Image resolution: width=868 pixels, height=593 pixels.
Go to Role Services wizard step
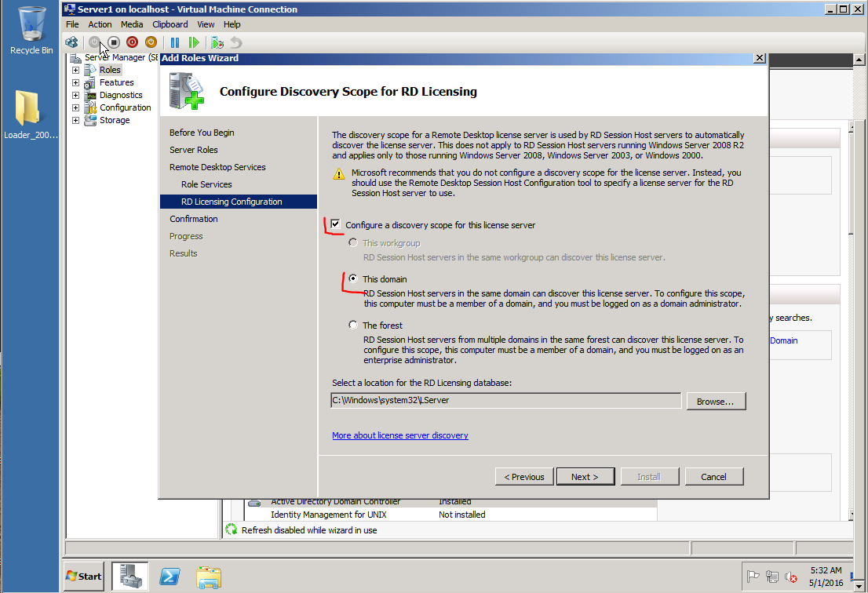(206, 184)
